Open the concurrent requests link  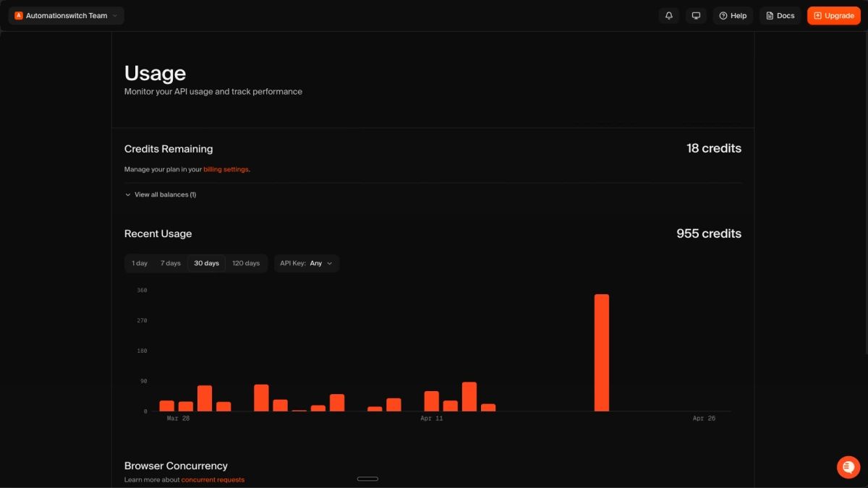[x=213, y=479]
